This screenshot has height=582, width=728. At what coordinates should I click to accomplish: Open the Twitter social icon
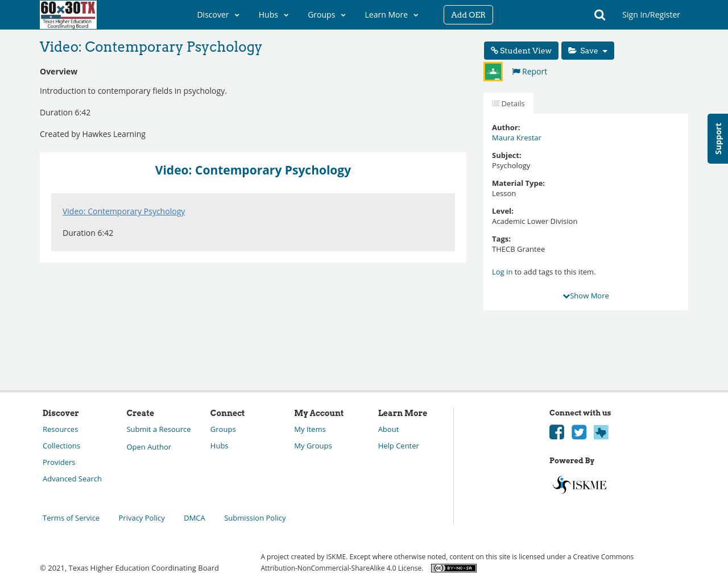click(579, 432)
